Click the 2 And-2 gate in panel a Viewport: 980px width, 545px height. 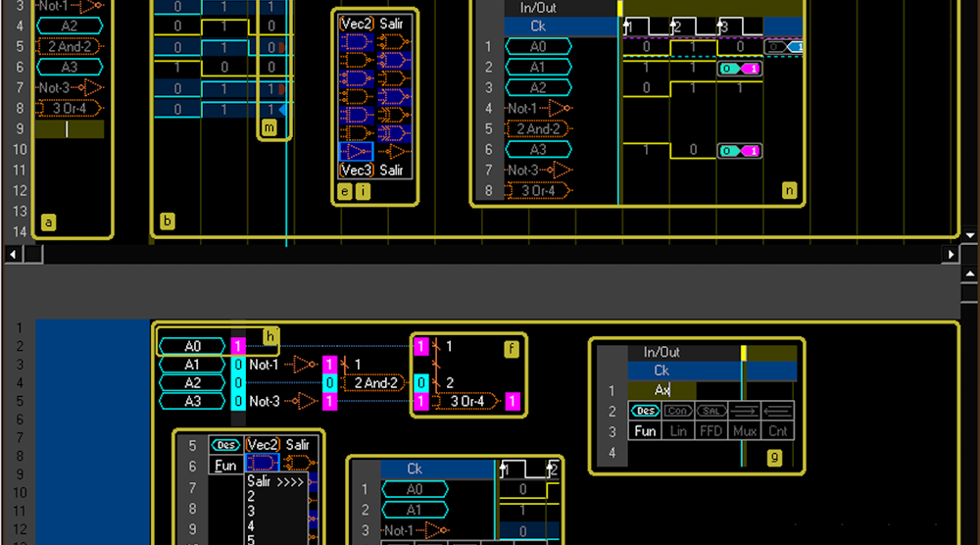70,46
